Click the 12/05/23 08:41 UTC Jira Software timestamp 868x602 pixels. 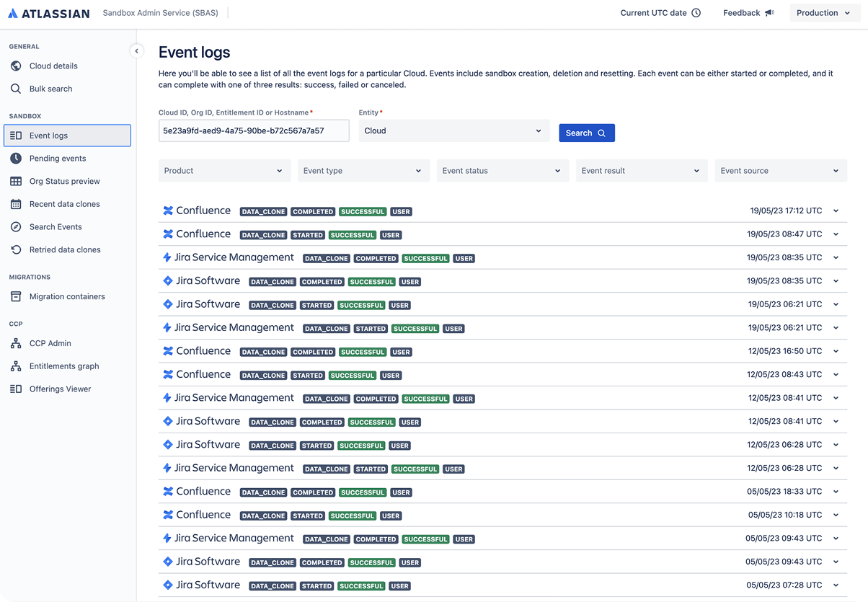(784, 421)
